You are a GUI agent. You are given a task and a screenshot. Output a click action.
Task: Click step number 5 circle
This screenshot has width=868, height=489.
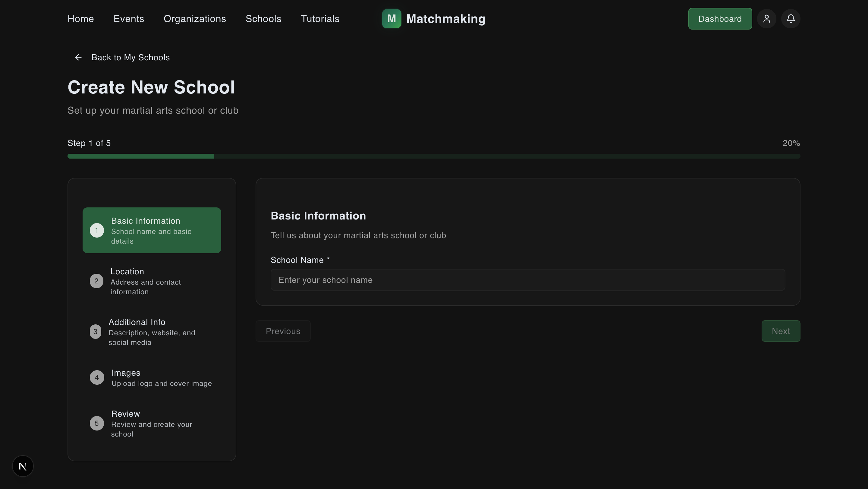97,423
